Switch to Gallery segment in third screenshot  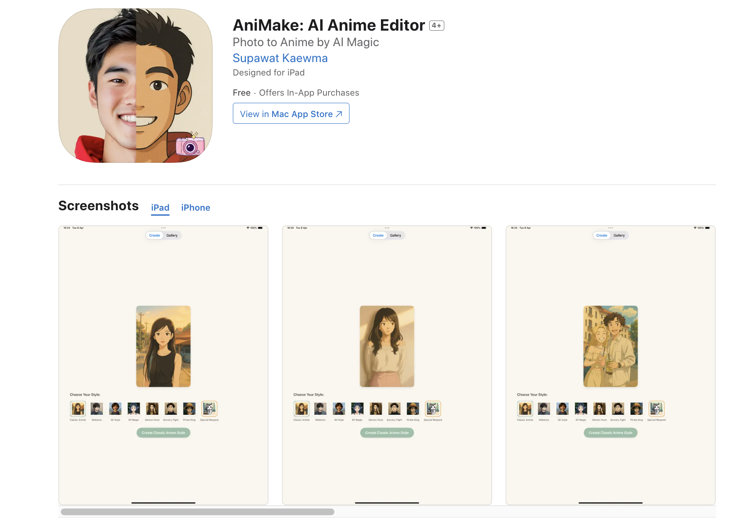click(619, 235)
